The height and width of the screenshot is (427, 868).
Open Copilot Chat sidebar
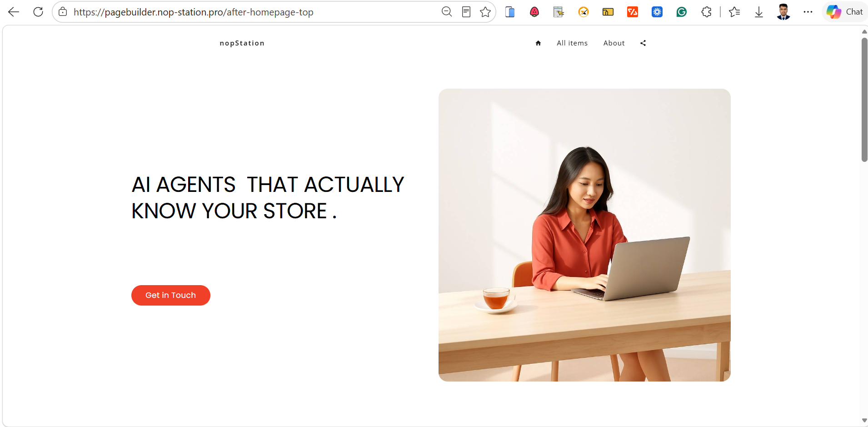tap(845, 12)
